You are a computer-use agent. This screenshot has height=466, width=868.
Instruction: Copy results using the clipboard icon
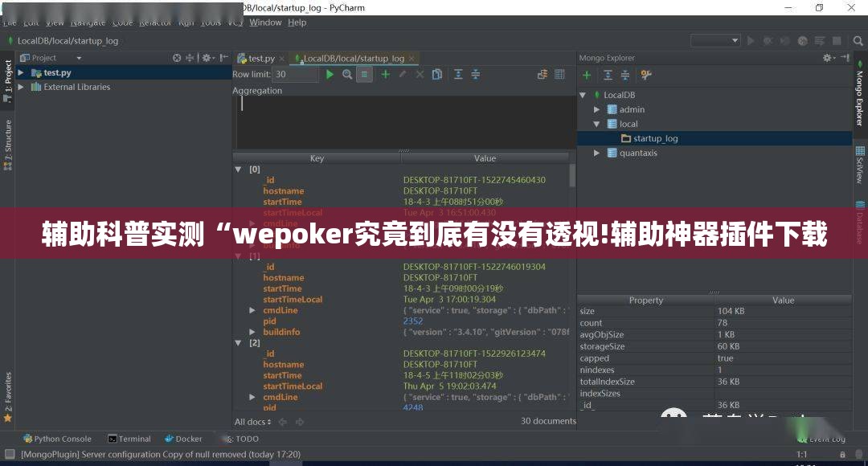[x=436, y=74]
